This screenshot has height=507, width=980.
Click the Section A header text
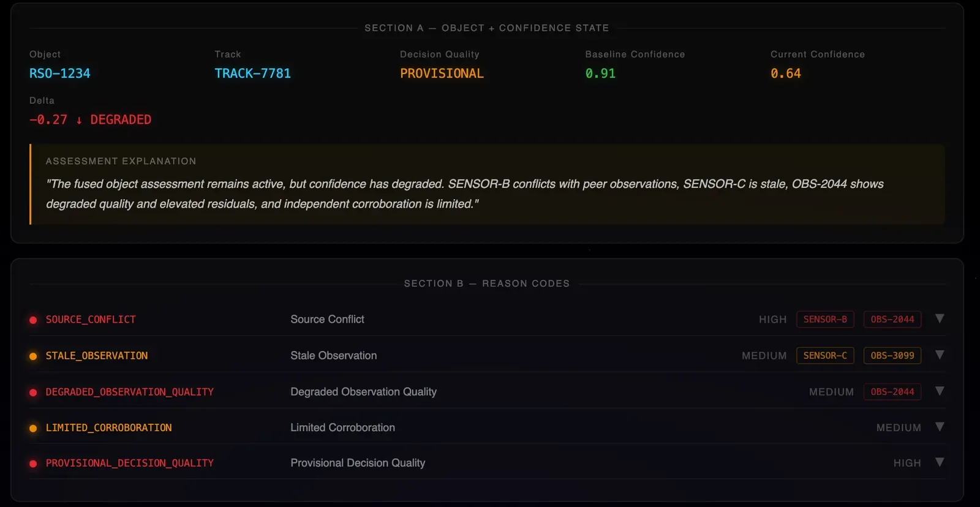click(487, 28)
